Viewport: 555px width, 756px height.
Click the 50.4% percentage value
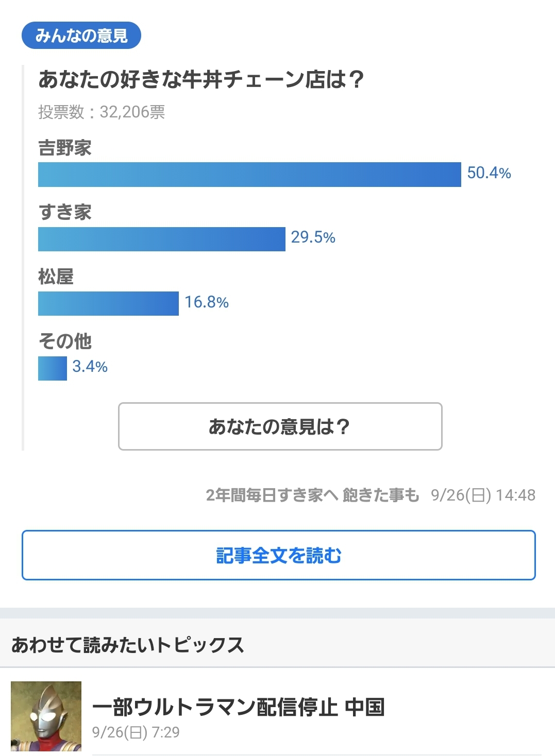489,173
